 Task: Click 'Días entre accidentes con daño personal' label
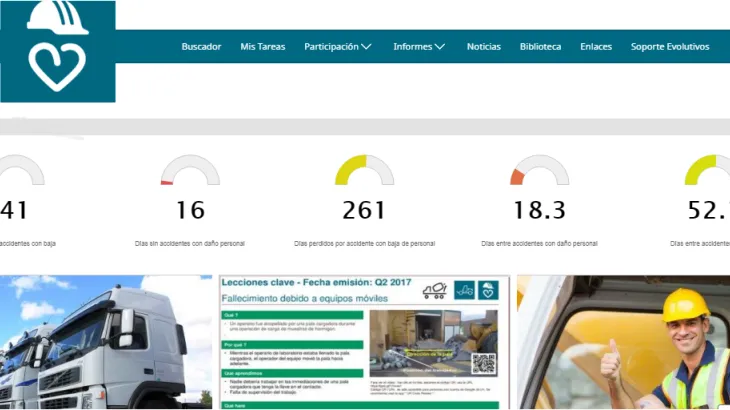point(539,243)
